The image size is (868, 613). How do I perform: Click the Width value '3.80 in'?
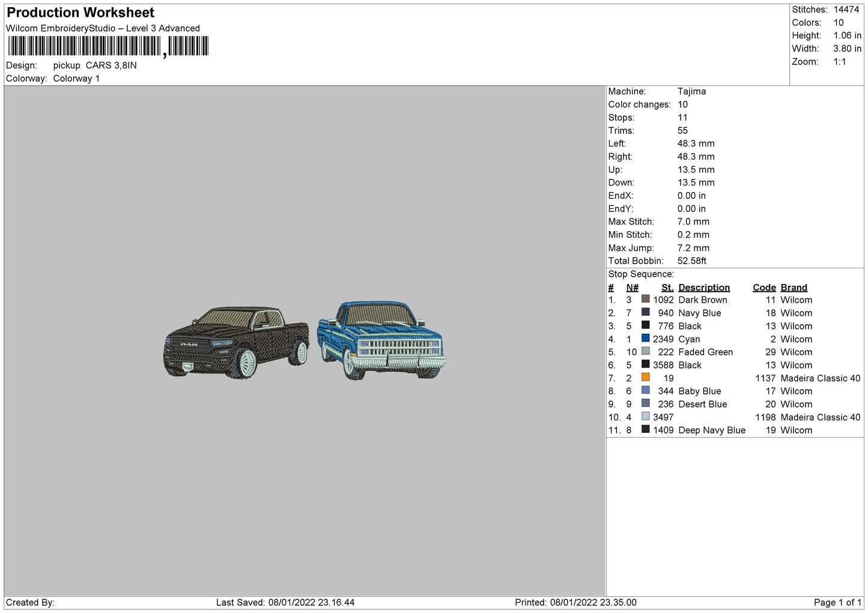848,49
